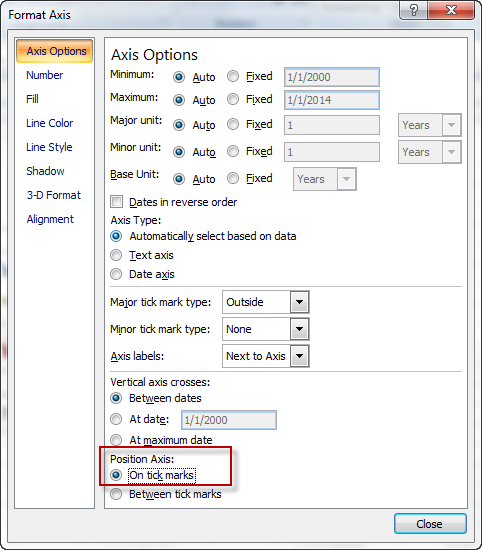Switch to the Line Color section
The width and height of the screenshot is (482, 550).
click(49, 123)
